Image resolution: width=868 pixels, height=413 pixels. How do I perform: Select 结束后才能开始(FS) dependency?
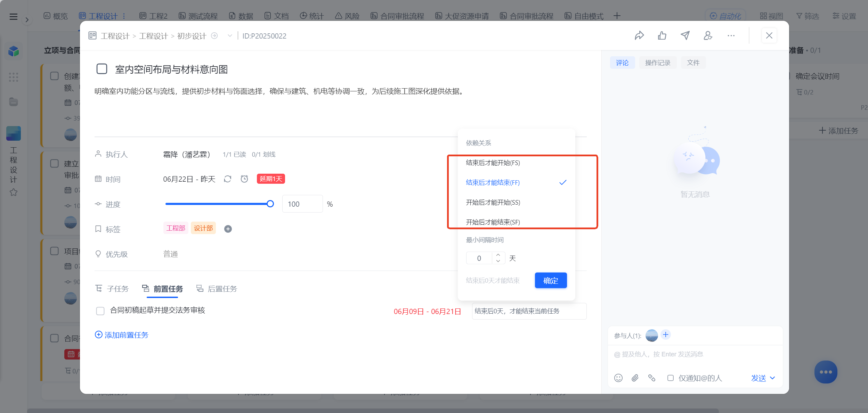516,163
